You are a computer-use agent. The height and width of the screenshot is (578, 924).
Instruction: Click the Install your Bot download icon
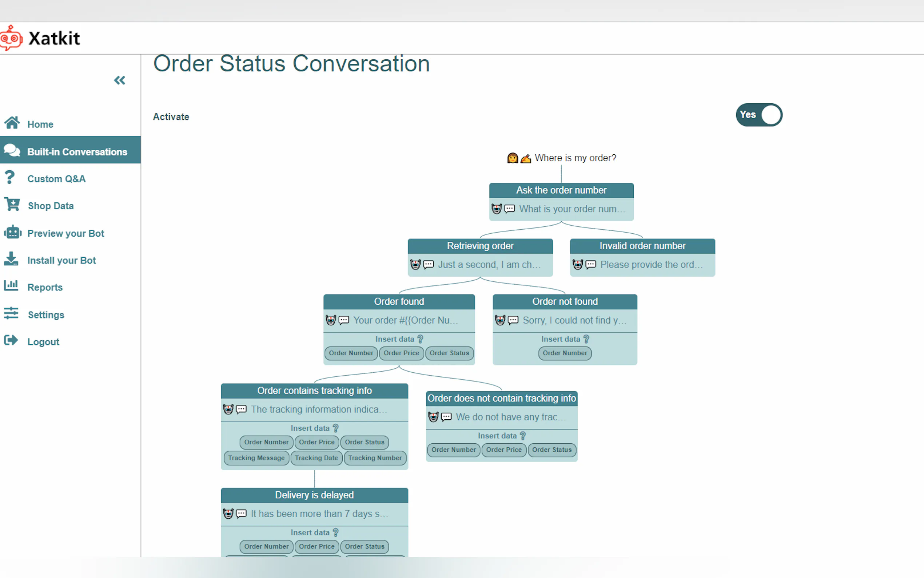(11, 259)
